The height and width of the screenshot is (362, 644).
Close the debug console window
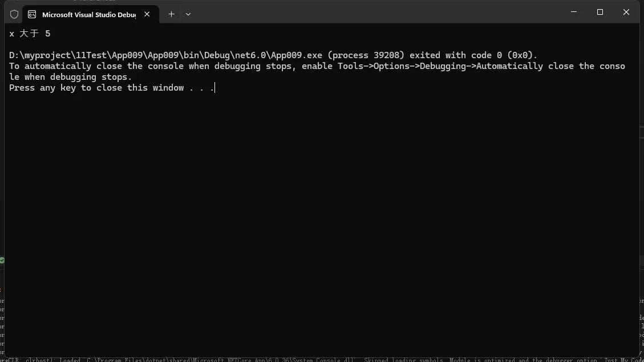click(626, 12)
